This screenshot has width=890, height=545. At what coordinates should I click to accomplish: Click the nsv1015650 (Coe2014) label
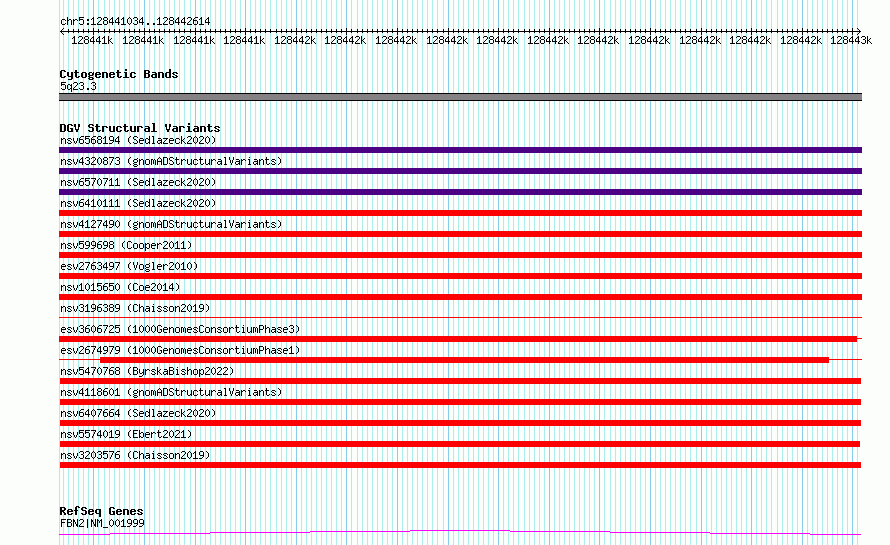(x=120, y=287)
